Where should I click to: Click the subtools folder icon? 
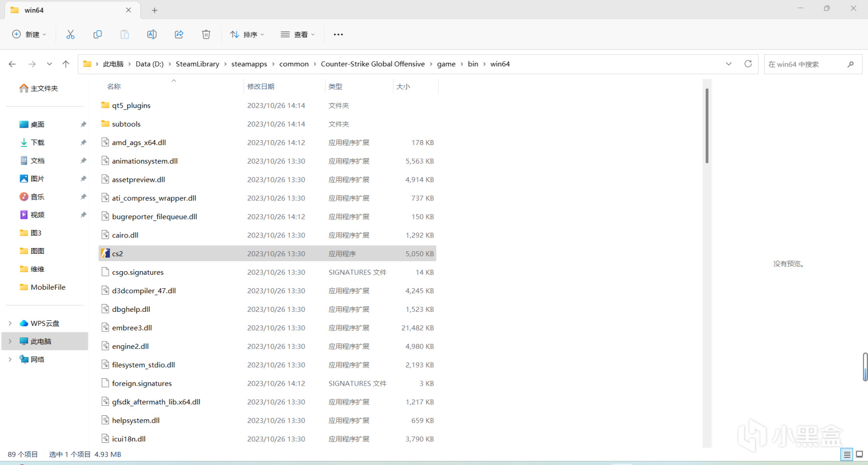coord(105,124)
